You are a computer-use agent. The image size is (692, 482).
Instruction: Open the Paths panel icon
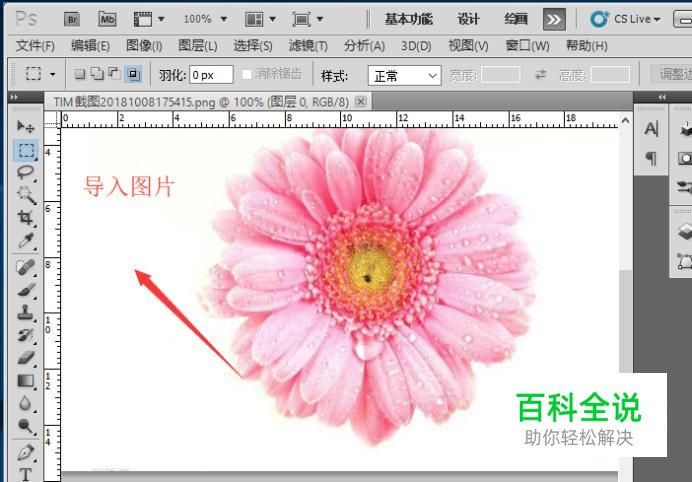pyautogui.click(x=684, y=261)
